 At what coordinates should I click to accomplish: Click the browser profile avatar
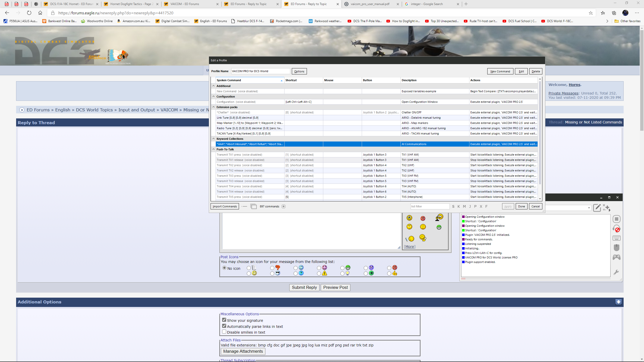click(x=625, y=13)
